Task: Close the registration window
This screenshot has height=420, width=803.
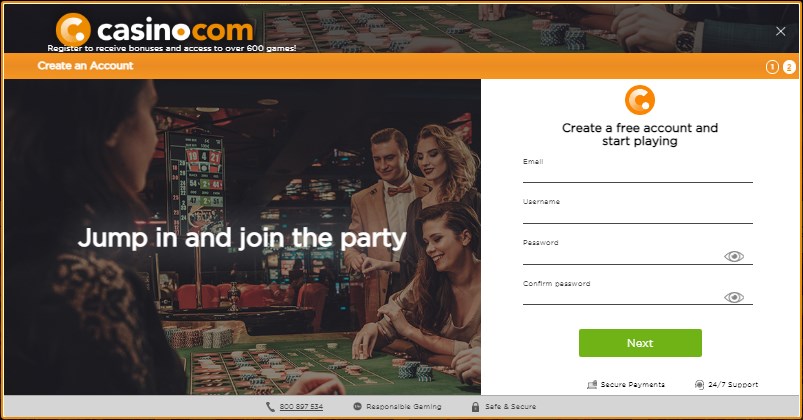Action: coord(780,31)
